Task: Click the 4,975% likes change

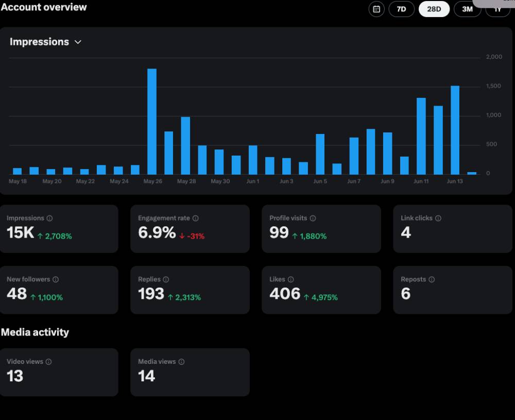Action: tap(320, 297)
